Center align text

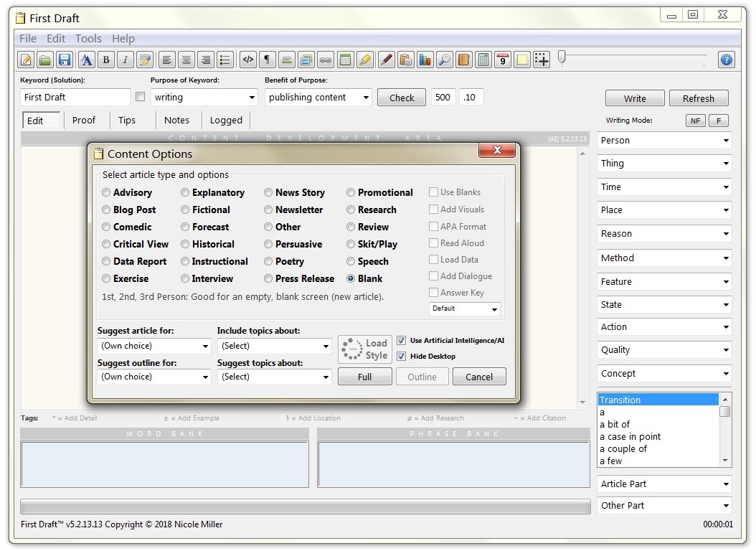pos(186,60)
